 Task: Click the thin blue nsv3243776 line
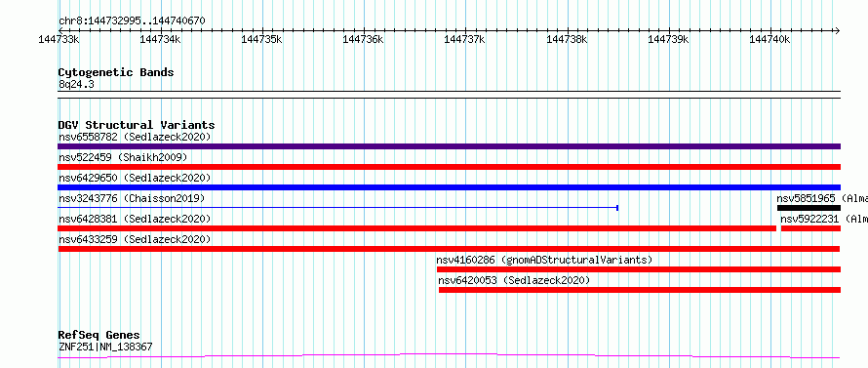pos(338,208)
